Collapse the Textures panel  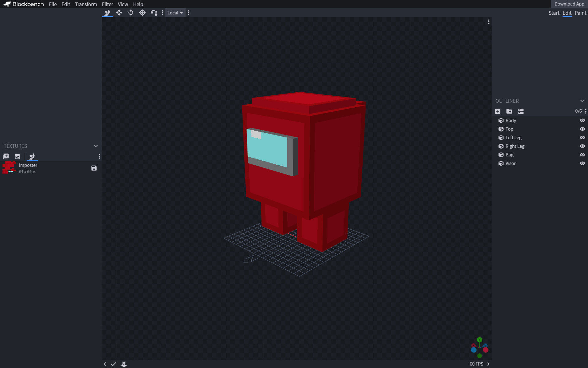pos(96,146)
